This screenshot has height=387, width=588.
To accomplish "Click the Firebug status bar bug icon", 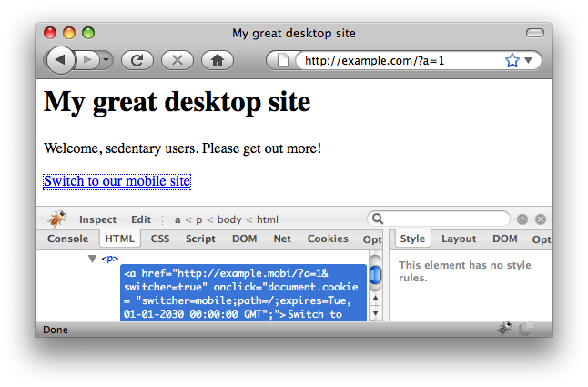I will pos(504,329).
